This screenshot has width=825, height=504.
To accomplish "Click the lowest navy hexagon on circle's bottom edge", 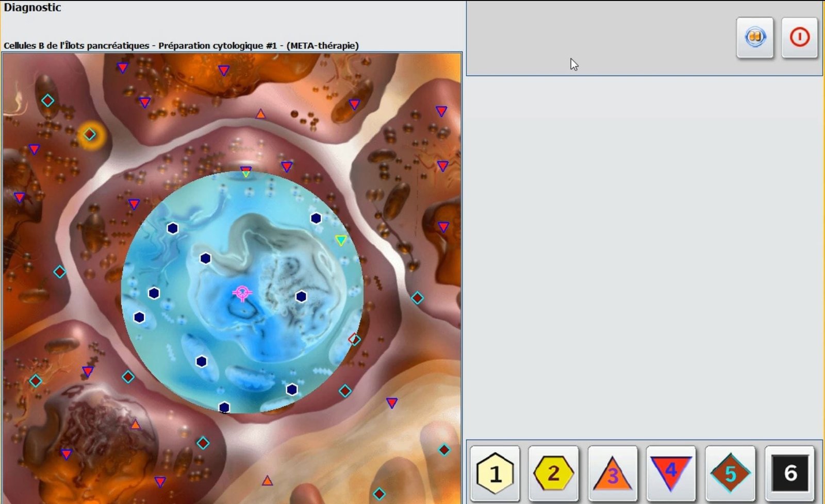I will pyautogui.click(x=224, y=408).
